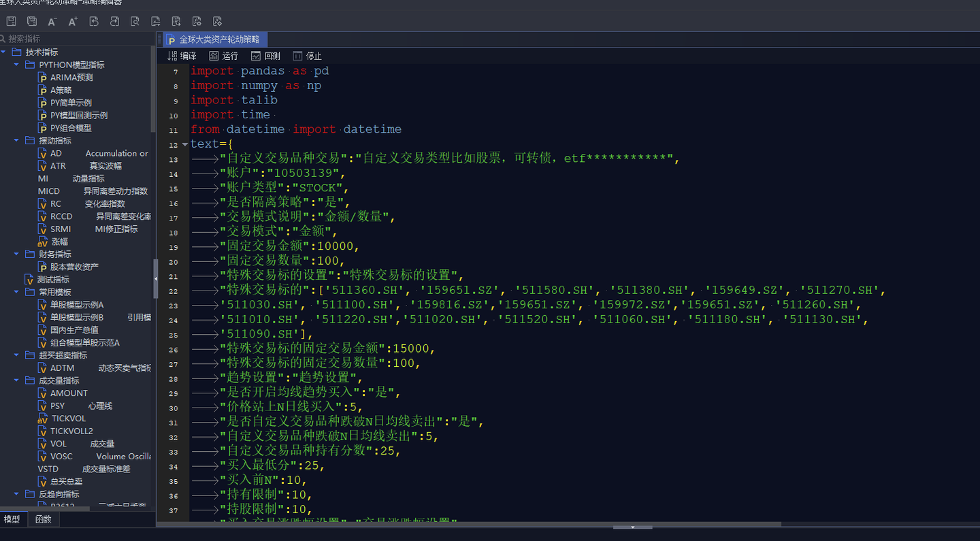The width and height of the screenshot is (980, 541).
Task: Collapse the PYTHON模型指标 folder
Action: (16, 65)
